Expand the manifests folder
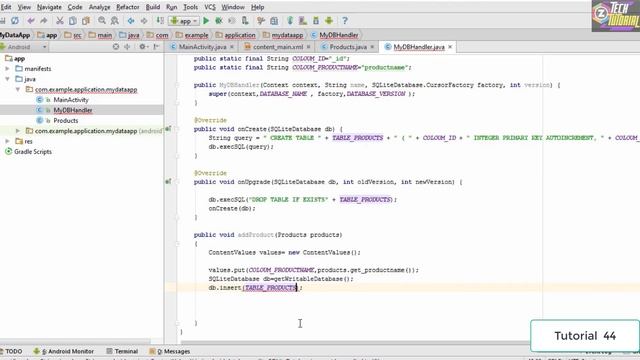Viewport: 640px width, 360px height. pyautogui.click(x=7, y=69)
